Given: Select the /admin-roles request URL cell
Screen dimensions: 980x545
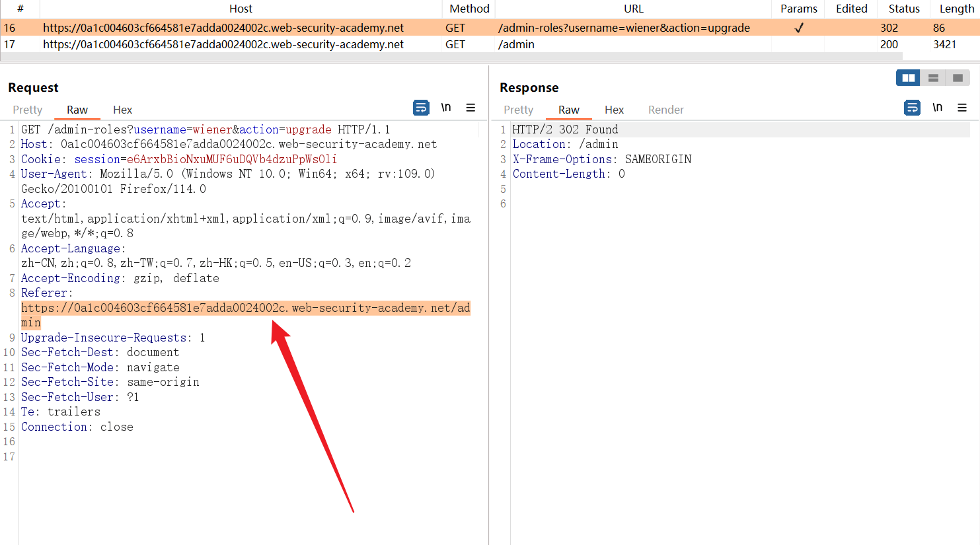Looking at the screenshot, I should (624, 28).
